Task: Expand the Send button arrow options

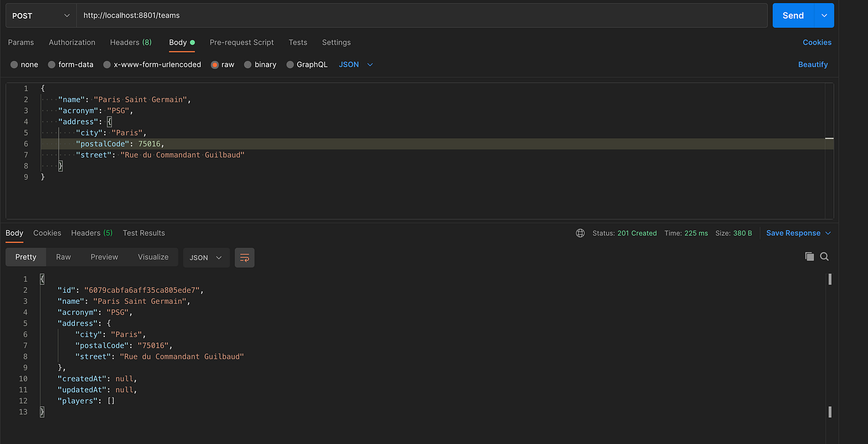Action: 824,16
